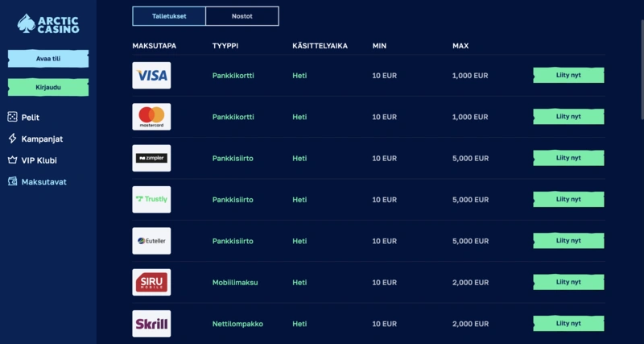The height and width of the screenshot is (344, 644).
Task: Select the Siru Mobile payment logo
Action: pyautogui.click(x=151, y=282)
